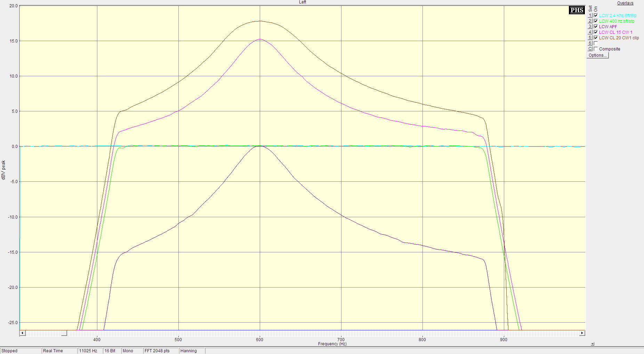
Task: Click the horizontal scrollbar thumb
Action: click(x=64, y=333)
